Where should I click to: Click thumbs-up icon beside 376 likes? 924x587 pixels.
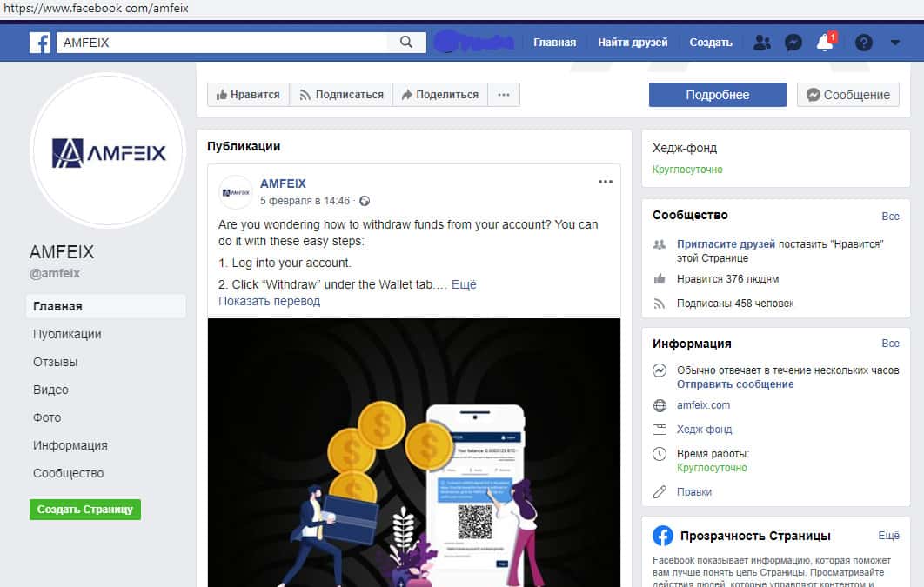click(660, 279)
